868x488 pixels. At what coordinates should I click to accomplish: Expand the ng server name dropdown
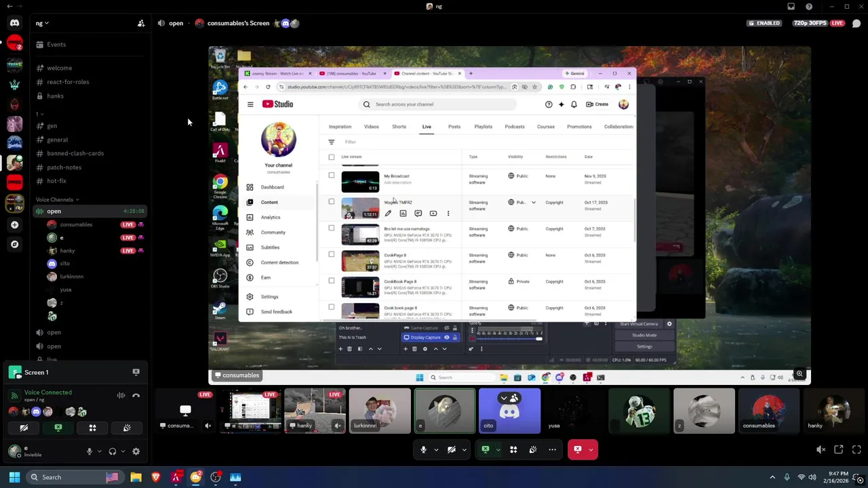43,23
